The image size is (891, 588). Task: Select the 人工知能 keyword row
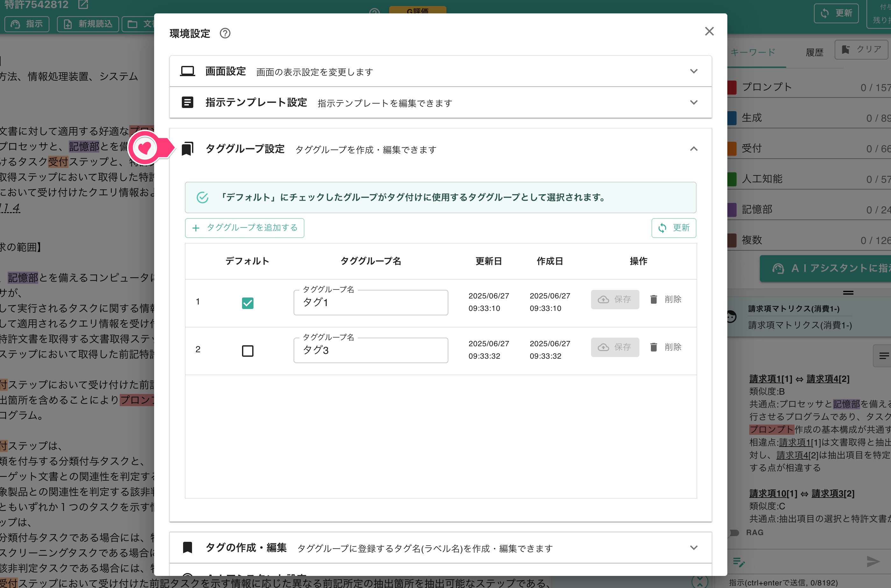click(809, 179)
